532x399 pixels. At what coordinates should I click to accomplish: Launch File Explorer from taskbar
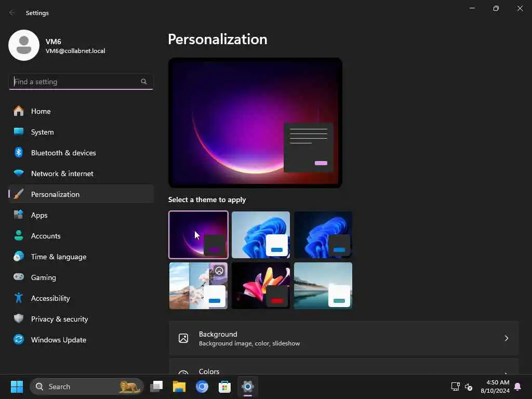[x=179, y=387]
